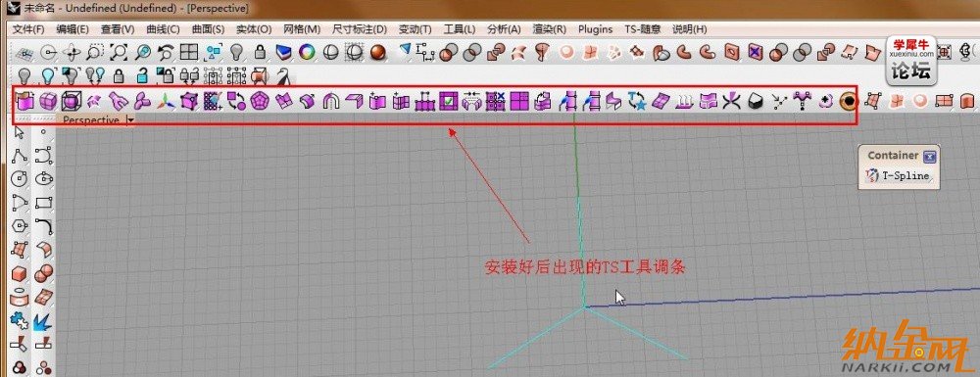The image size is (980, 377).
Task: Open the Plugins menu
Action: tap(596, 29)
